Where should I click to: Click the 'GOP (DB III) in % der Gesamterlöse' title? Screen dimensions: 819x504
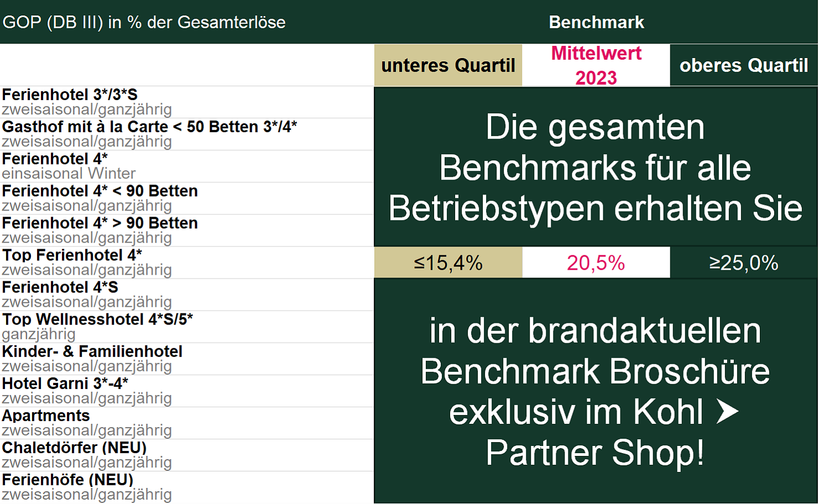144,23
